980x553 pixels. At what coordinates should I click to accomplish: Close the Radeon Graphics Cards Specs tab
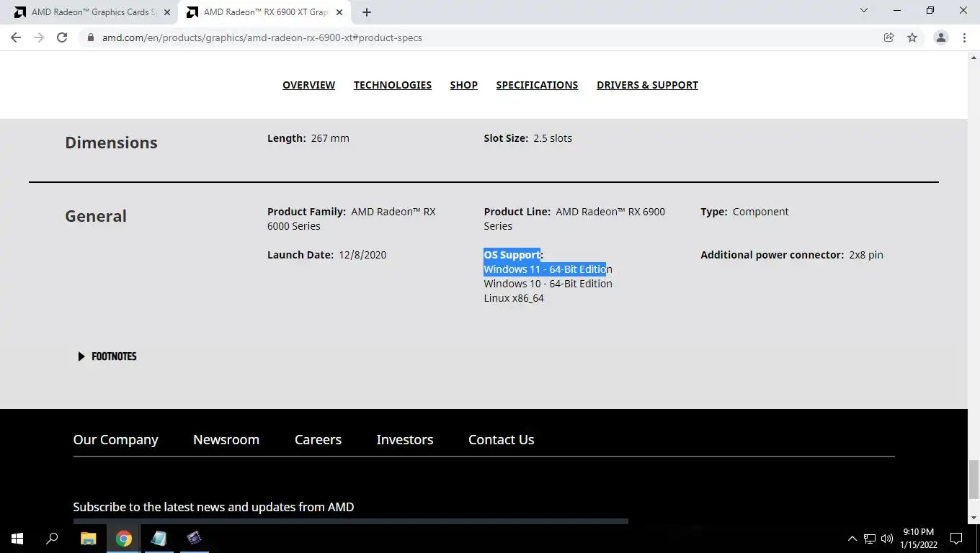(x=167, y=12)
